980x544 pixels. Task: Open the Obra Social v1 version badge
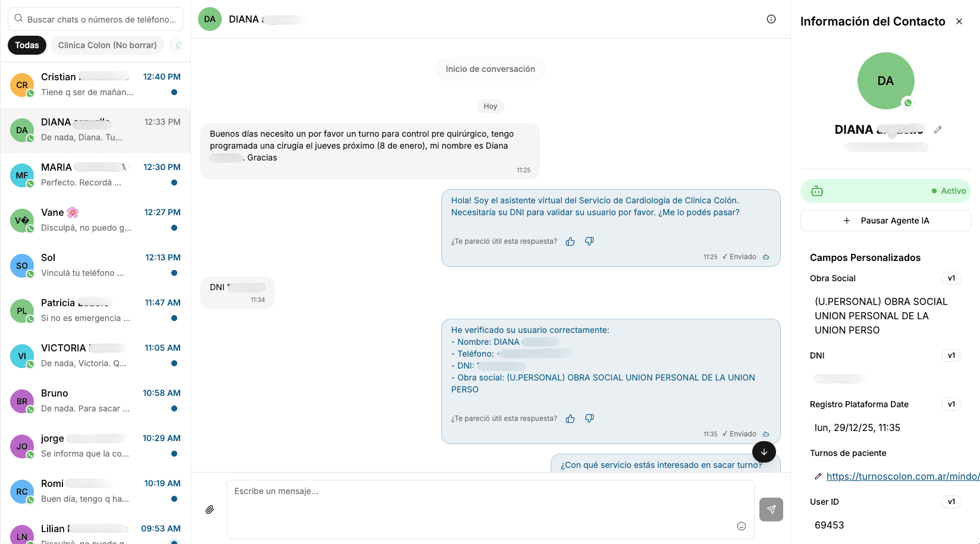(x=951, y=278)
